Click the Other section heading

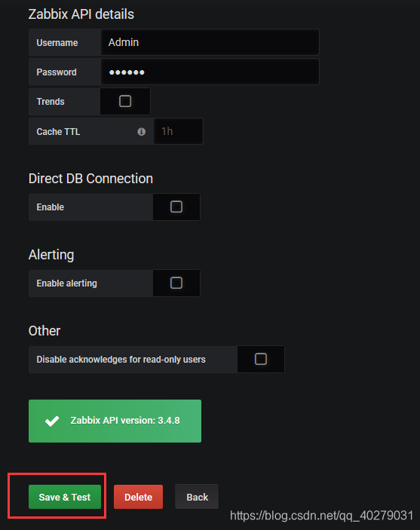pos(44,331)
